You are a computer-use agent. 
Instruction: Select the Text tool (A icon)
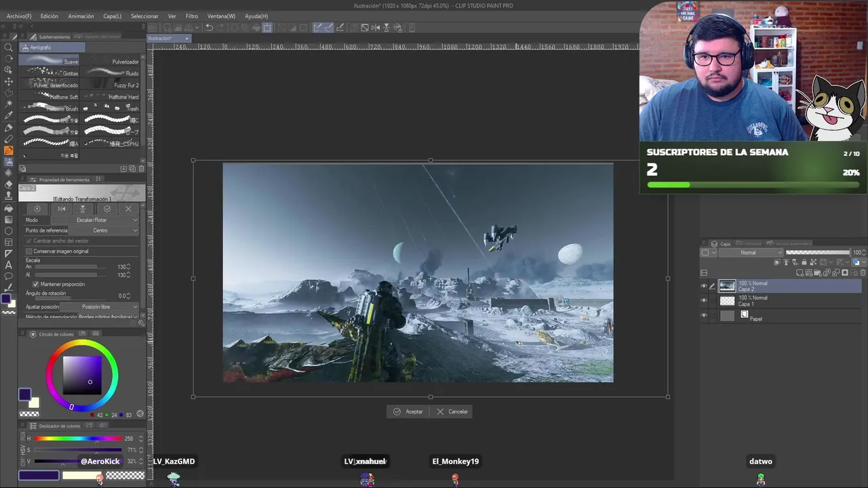coord(9,265)
